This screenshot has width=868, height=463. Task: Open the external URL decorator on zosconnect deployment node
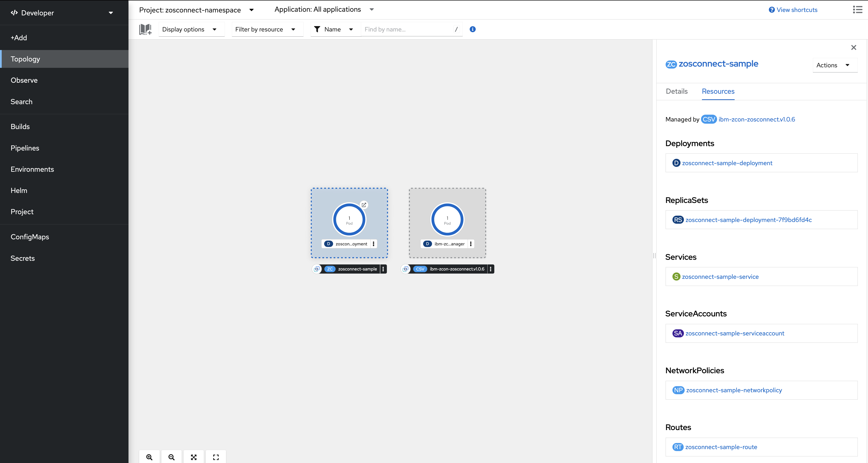pos(364,205)
